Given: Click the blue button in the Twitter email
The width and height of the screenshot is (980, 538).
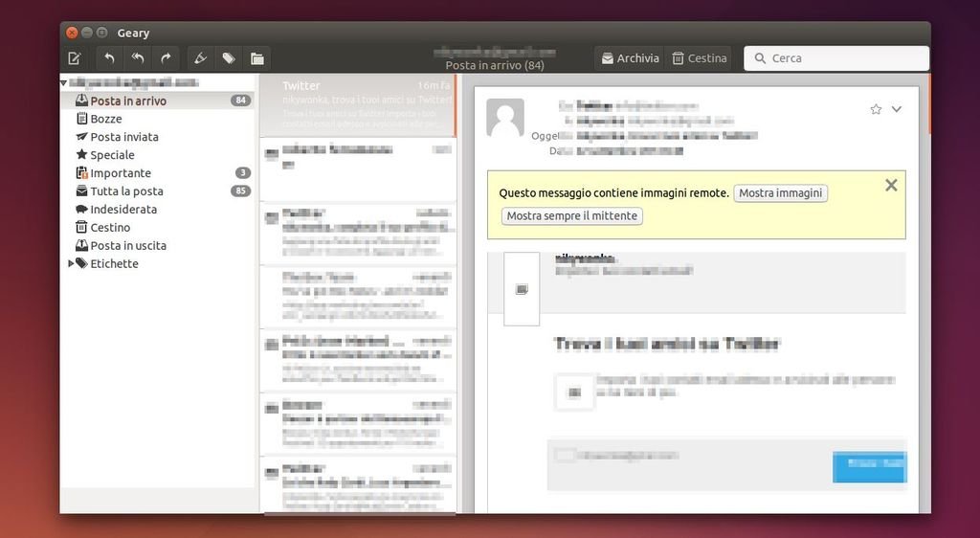Looking at the screenshot, I should (x=869, y=467).
